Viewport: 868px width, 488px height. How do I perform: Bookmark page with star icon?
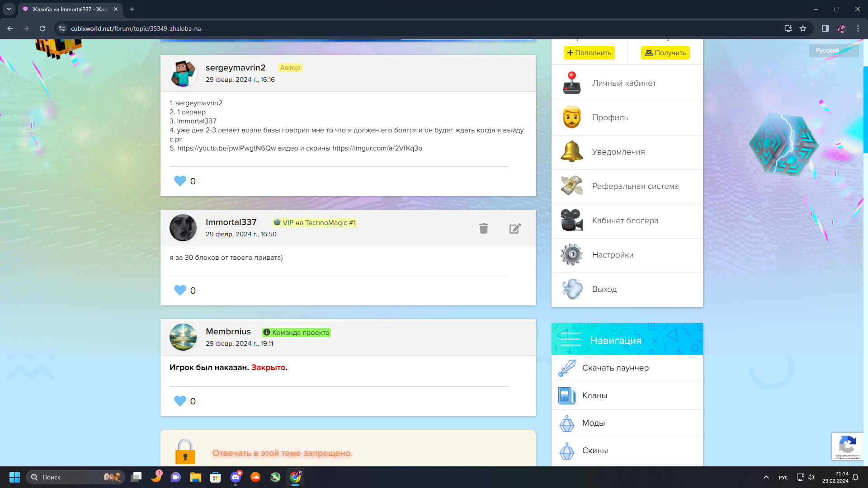coord(803,28)
